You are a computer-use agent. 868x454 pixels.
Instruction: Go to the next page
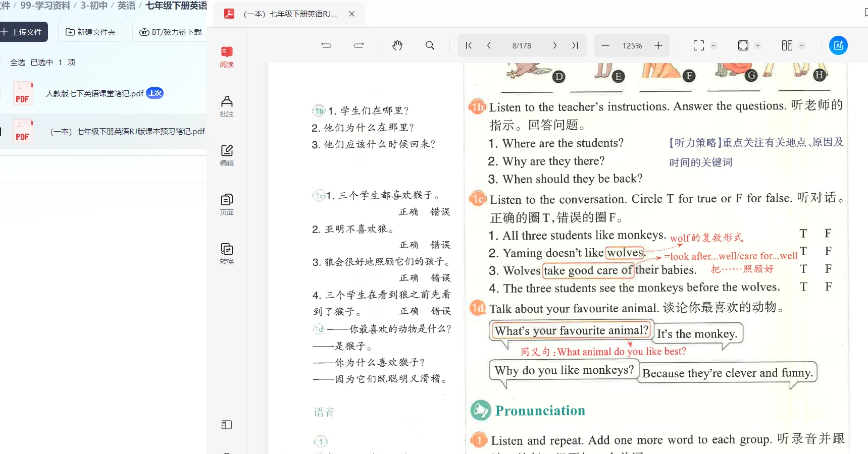click(554, 45)
